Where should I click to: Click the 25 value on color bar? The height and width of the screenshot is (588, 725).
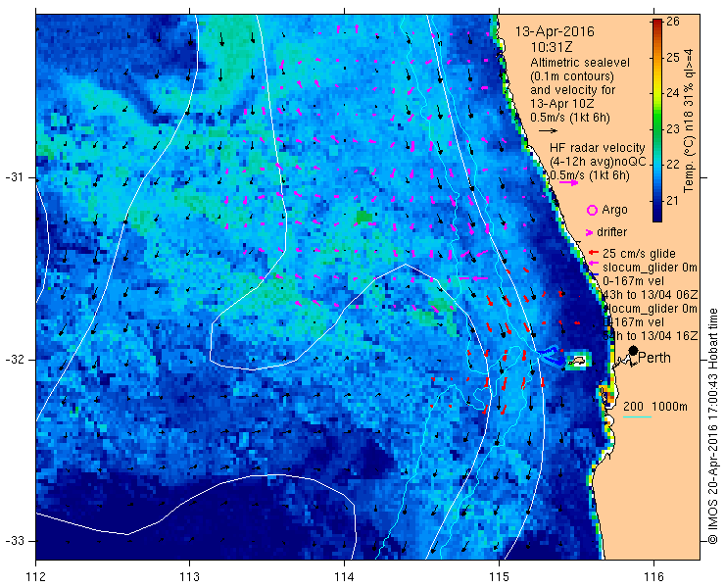point(673,58)
